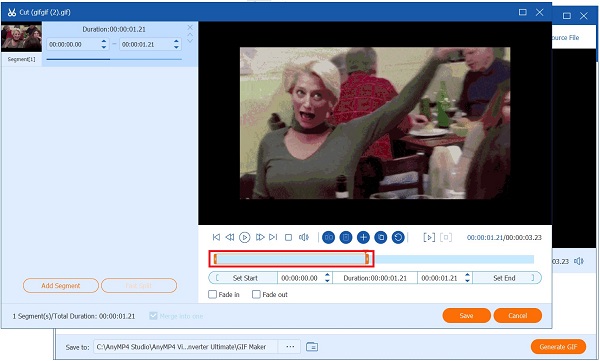The image size is (600, 361).
Task: Play the GIF preview
Action: click(x=245, y=237)
